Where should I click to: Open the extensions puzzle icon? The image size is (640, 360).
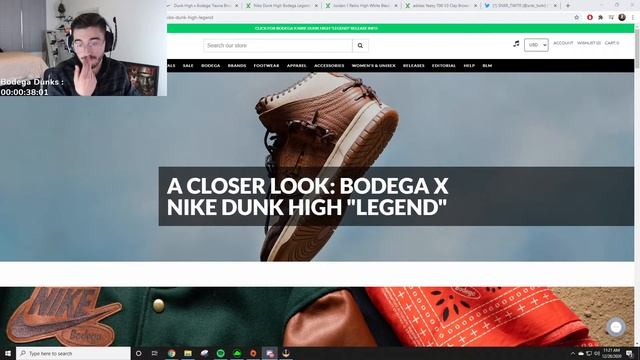(600, 18)
